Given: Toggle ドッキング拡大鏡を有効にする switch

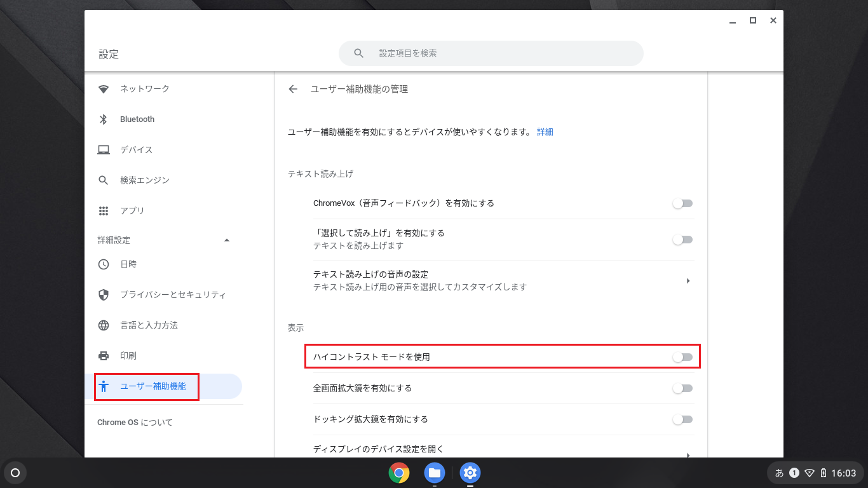Looking at the screenshot, I should [682, 419].
